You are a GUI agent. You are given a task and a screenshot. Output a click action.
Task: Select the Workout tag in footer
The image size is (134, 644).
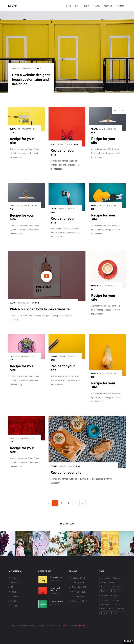pyautogui.click(x=105, y=587)
